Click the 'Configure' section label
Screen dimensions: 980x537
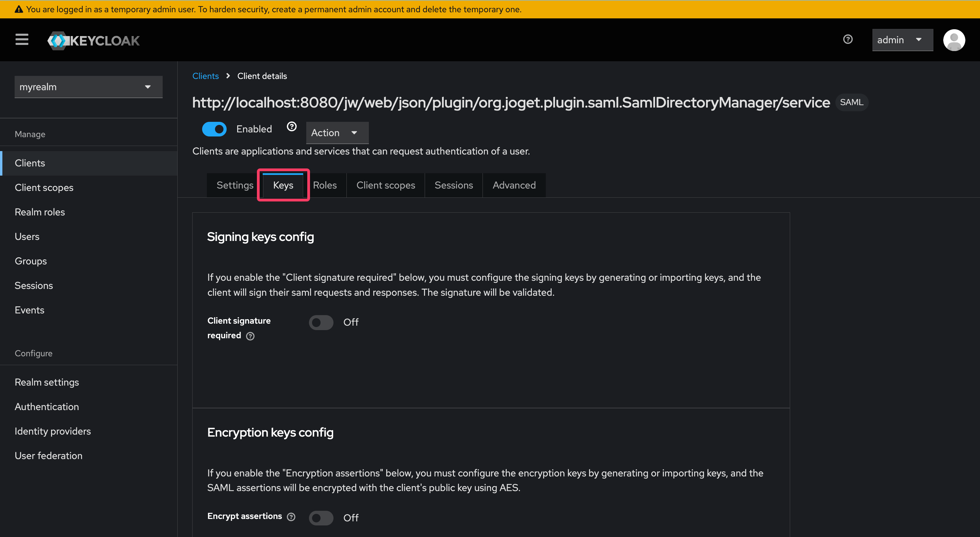point(33,354)
